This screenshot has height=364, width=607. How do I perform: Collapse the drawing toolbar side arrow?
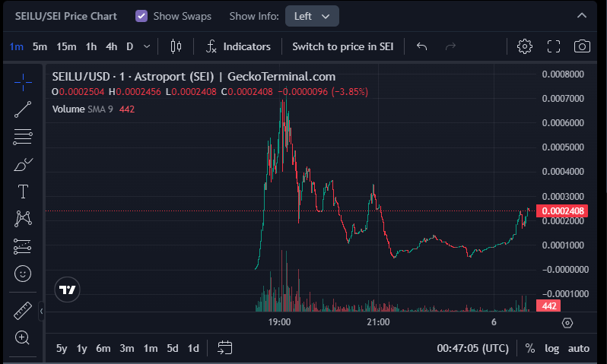click(41, 311)
